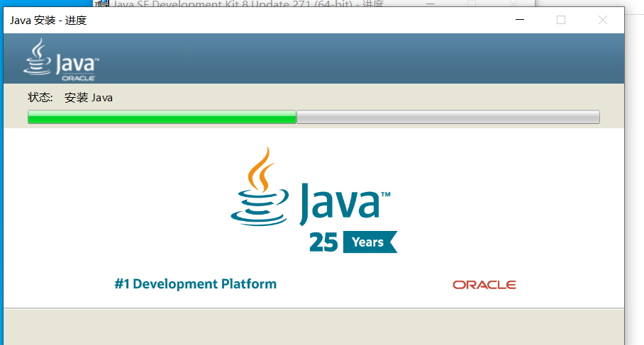Click the "安装 Java" status text
Viewport: 644px width, 345px height.
click(x=89, y=98)
